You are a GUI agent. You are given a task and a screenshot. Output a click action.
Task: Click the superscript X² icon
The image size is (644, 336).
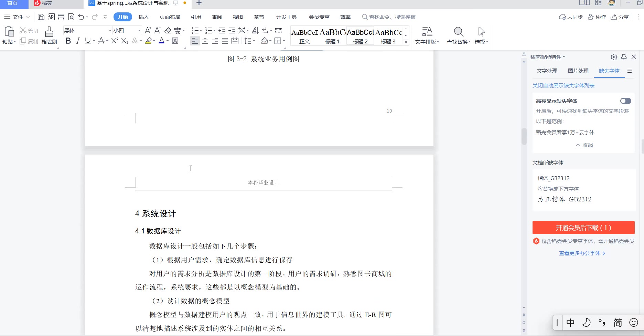[x=115, y=41]
